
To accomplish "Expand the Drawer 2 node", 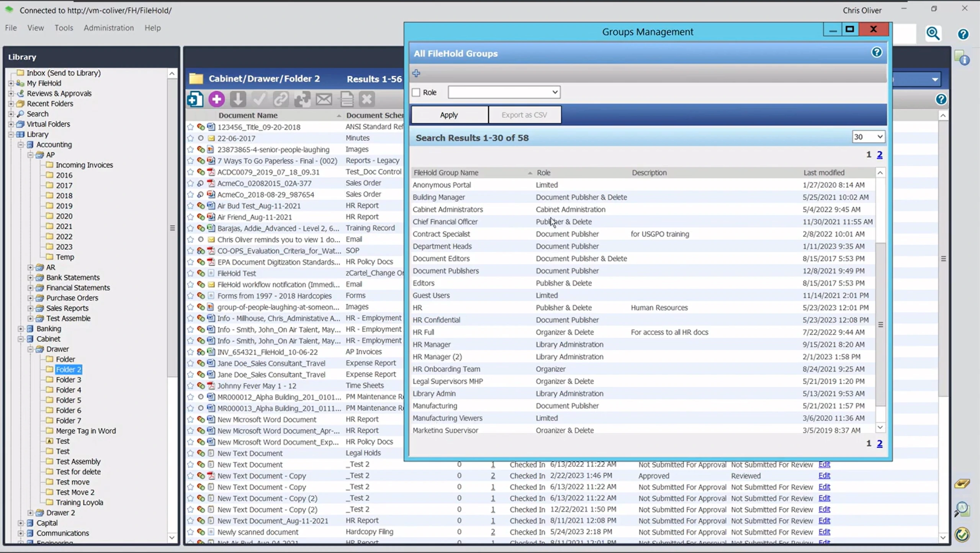I will click(31, 513).
